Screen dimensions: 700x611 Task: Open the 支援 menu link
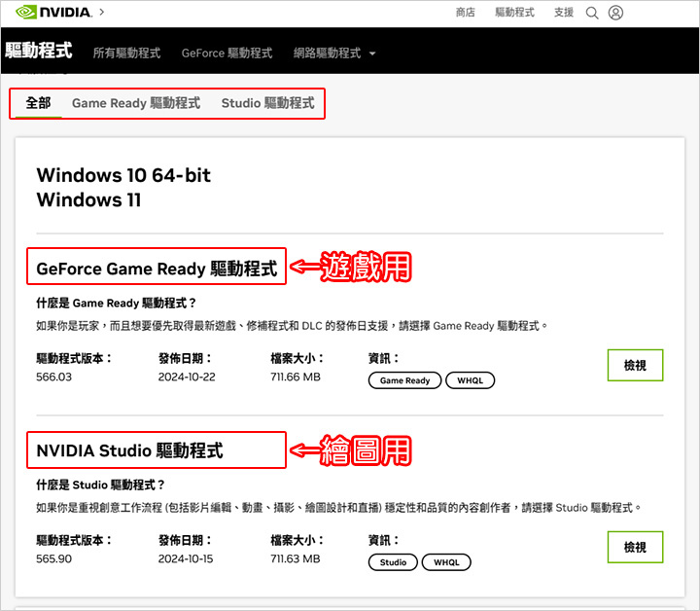click(563, 13)
